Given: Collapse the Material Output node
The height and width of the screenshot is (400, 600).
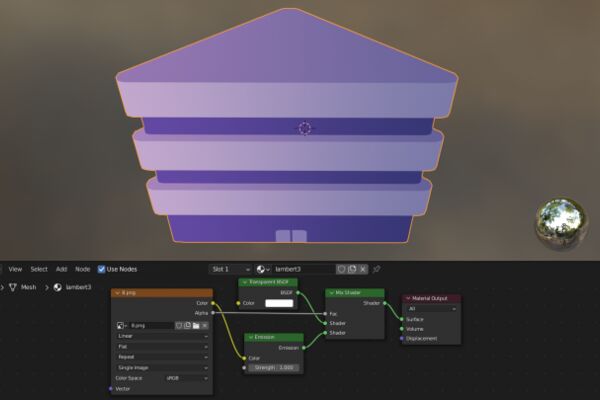Looking at the screenshot, I should point(408,298).
